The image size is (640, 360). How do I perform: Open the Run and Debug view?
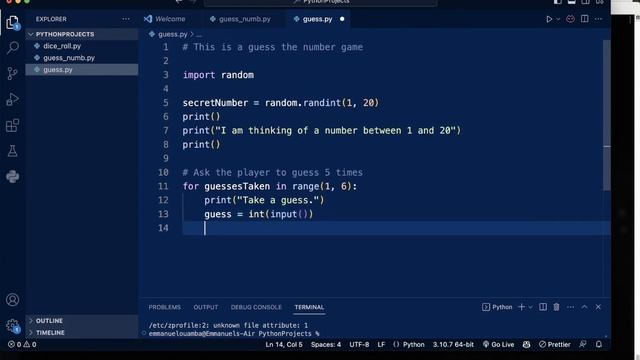(13, 100)
